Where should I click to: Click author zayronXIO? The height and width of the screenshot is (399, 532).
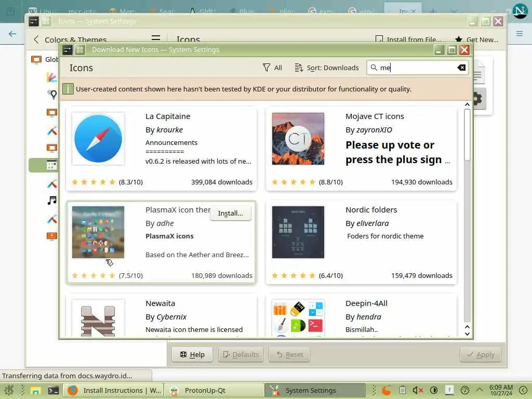pos(374,130)
